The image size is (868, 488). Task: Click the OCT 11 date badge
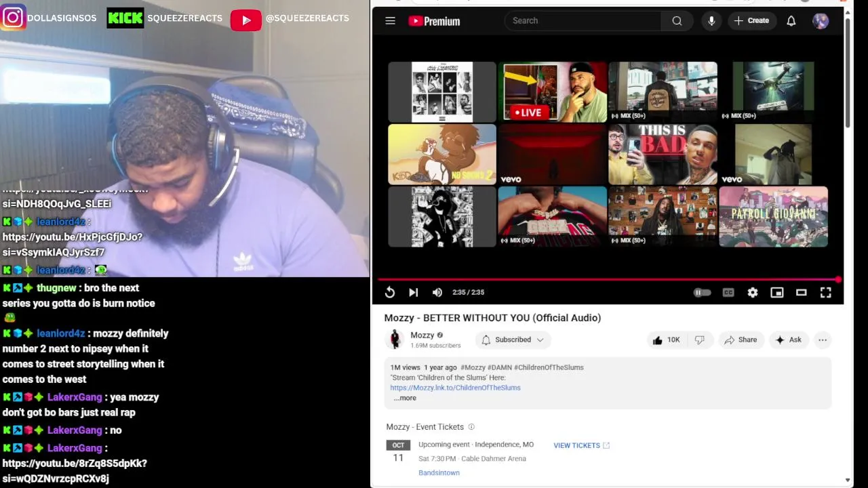398,452
